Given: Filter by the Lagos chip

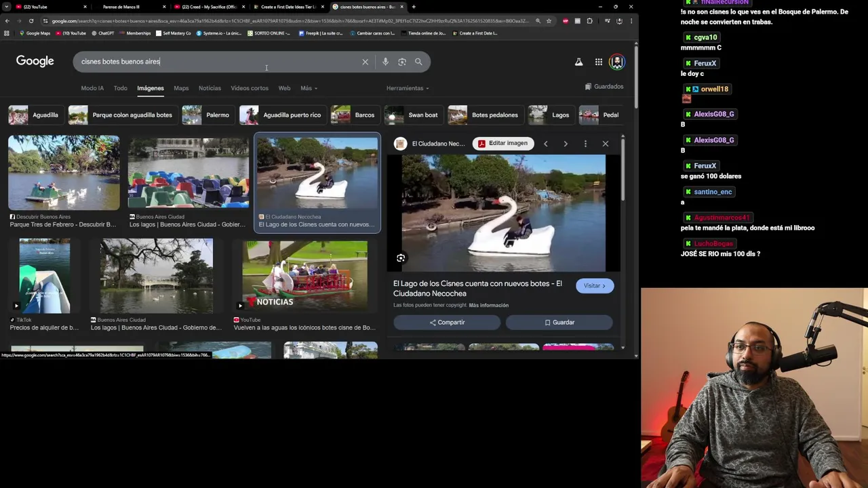Looking at the screenshot, I should coord(550,115).
